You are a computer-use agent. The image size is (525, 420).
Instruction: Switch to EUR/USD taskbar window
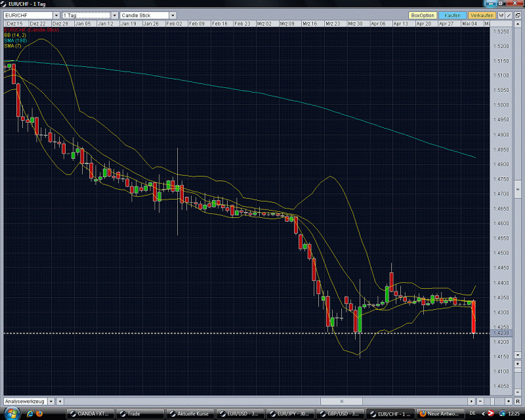tap(240, 414)
